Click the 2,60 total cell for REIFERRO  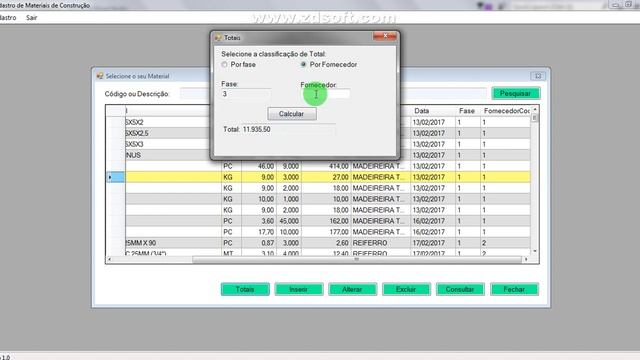pyautogui.click(x=326, y=243)
